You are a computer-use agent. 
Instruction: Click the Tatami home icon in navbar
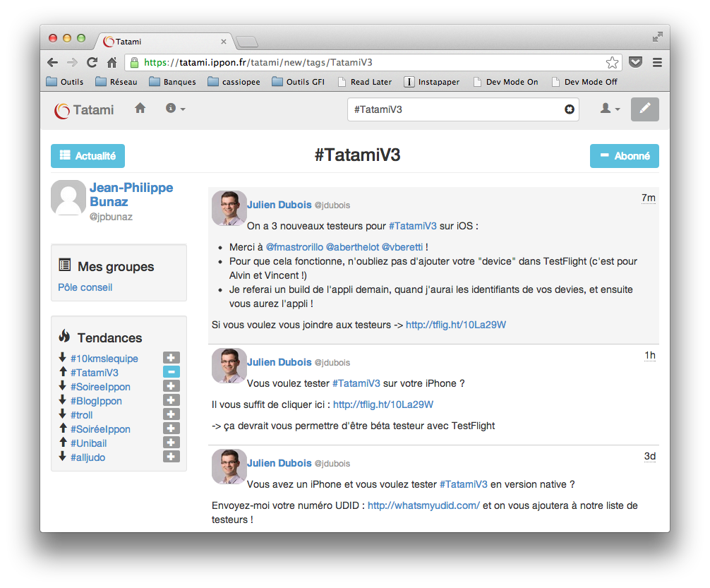click(x=140, y=109)
